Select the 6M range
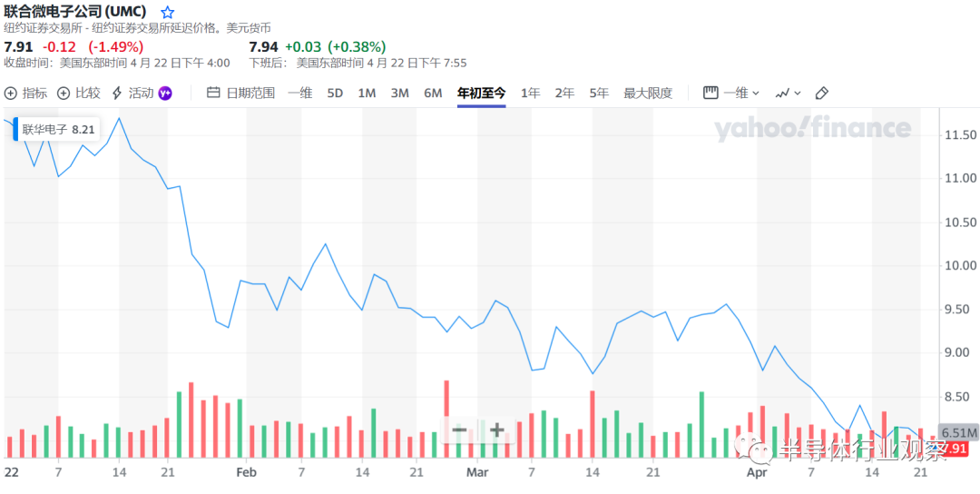 [433, 94]
